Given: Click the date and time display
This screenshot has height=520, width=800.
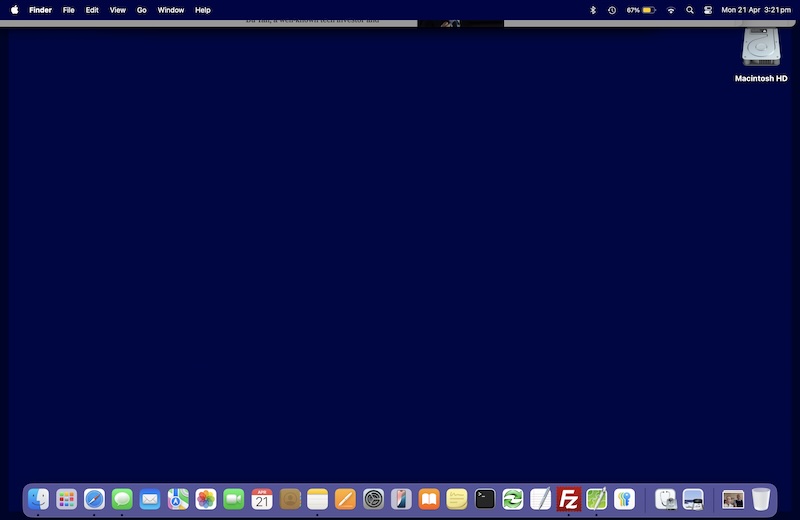Looking at the screenshot, I should pos(755,10).
